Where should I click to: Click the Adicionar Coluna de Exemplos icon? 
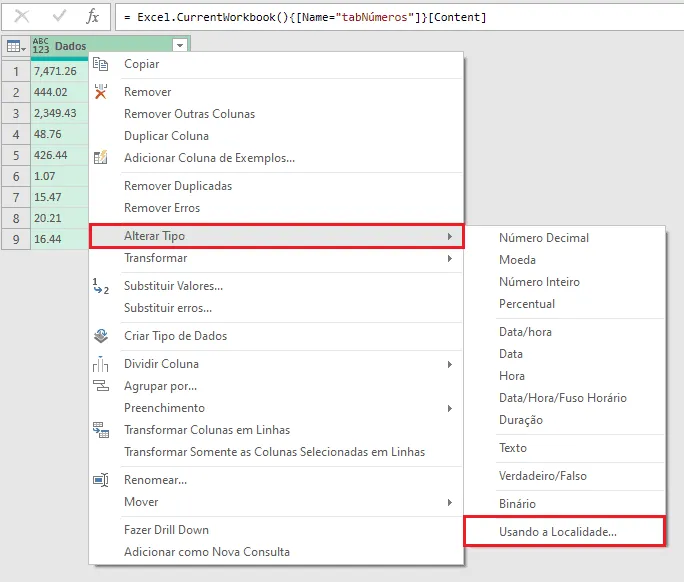click(101, 157)
